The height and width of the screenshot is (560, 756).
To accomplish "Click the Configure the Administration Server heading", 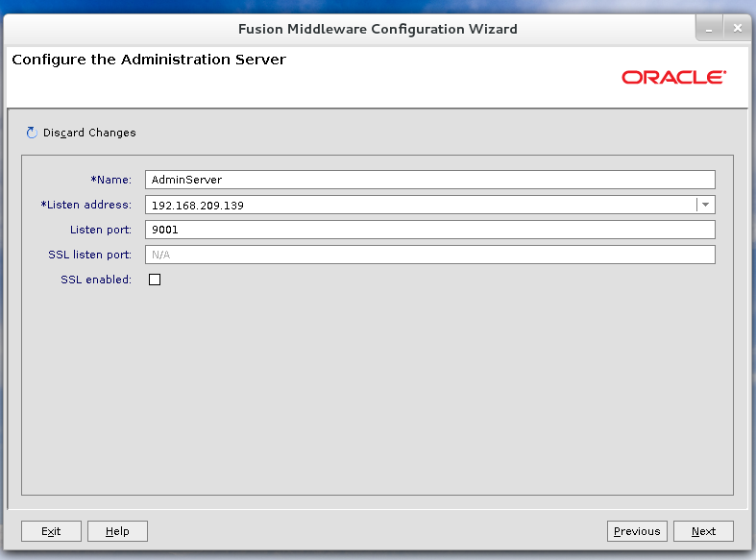I will tap(149, 60).
